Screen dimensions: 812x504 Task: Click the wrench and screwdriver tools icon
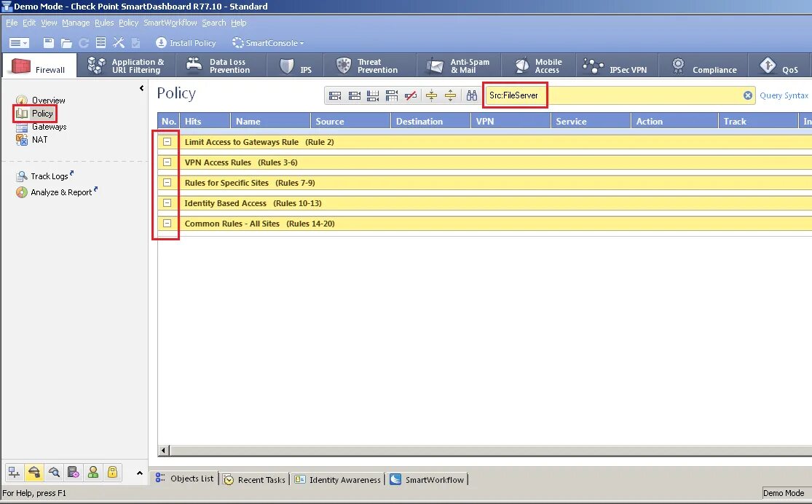click(119, 43)
